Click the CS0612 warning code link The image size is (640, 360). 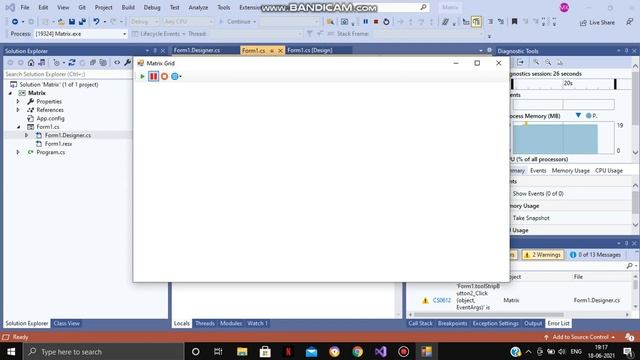pos(442,300)
